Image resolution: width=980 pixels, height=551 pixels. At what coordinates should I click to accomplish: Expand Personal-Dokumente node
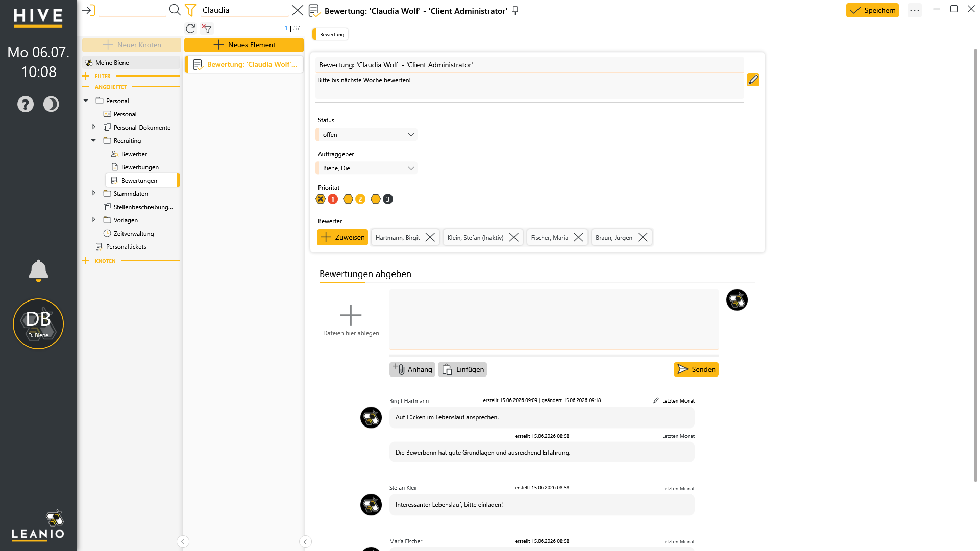click(x=93, y=127)
